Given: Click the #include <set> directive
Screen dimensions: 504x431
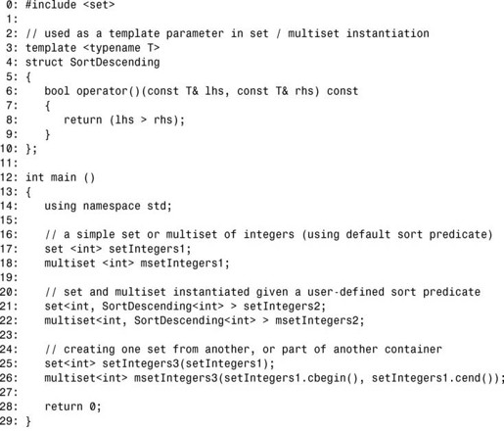Looking at the screenshot, I should coord(69,5).
